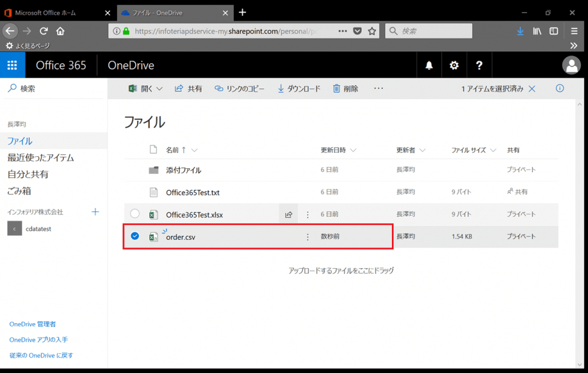Open a new browser tab with plus
The height and width of the screenshot is (373, 588).
242,13
